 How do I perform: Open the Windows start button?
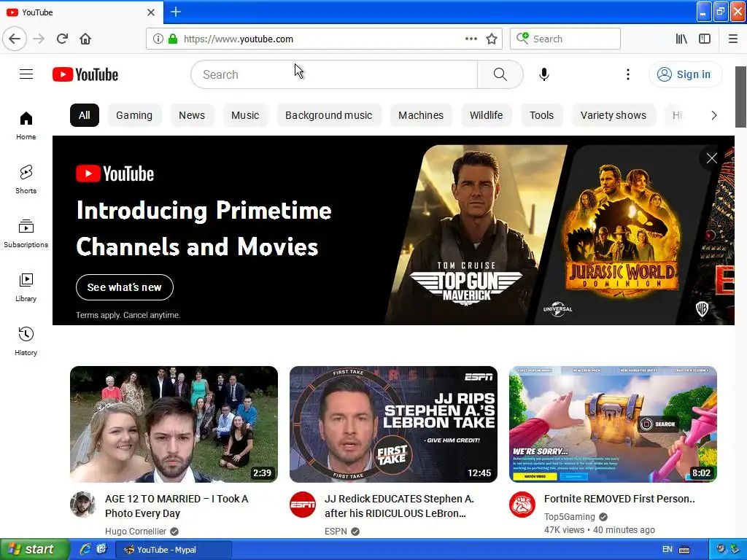click(x=34, y=549)
